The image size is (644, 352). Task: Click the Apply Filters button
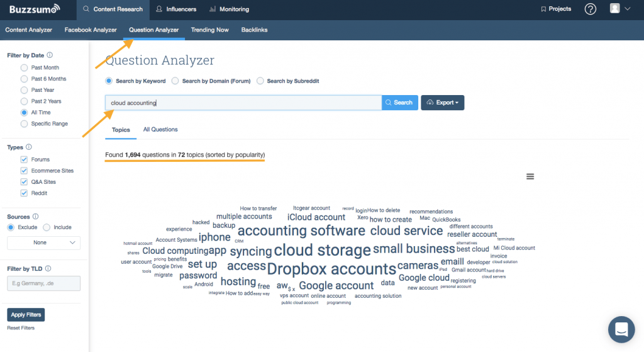tap(26, 315)
